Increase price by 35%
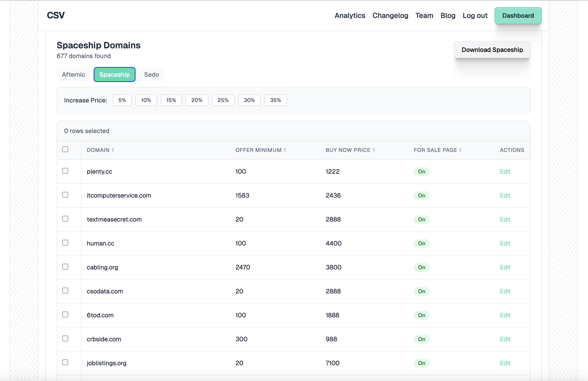588x381 pixels. point(275,100)
